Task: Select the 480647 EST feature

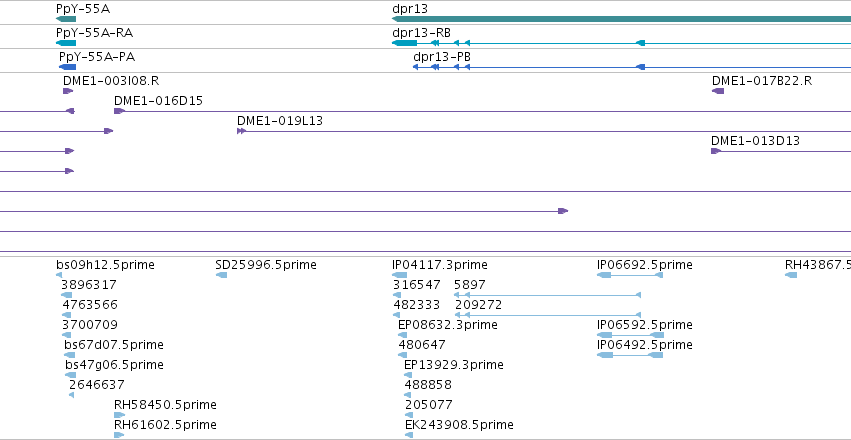Action: (x=403, y=355)
